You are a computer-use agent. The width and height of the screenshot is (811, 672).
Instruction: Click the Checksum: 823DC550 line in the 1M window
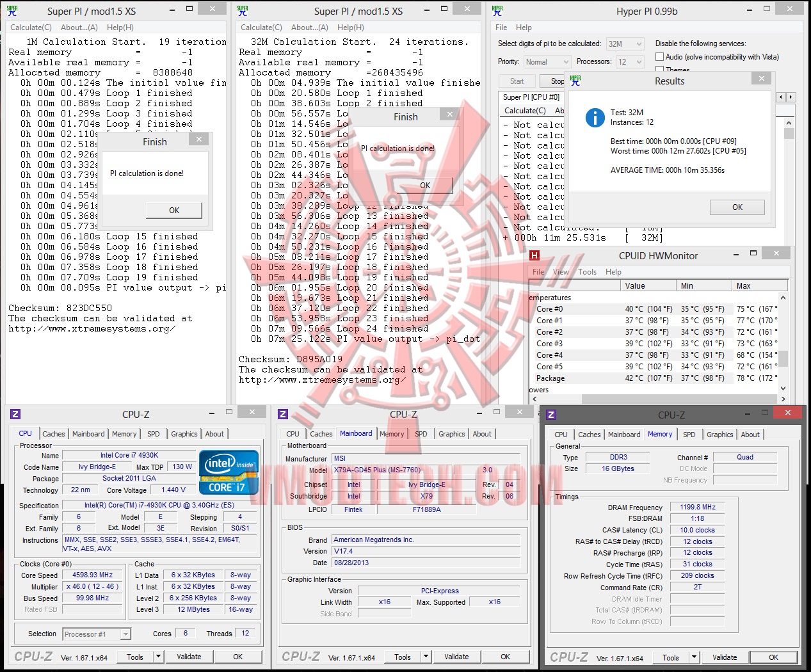60,308
